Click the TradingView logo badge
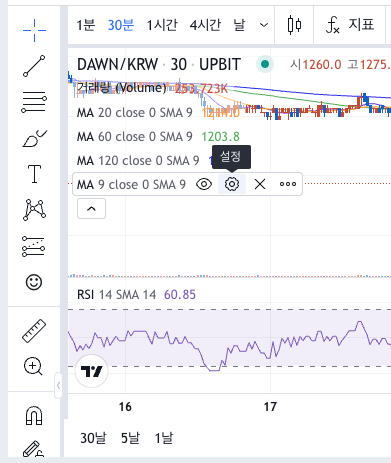Screen dimensions: 391x463 (x=92, y=371)
